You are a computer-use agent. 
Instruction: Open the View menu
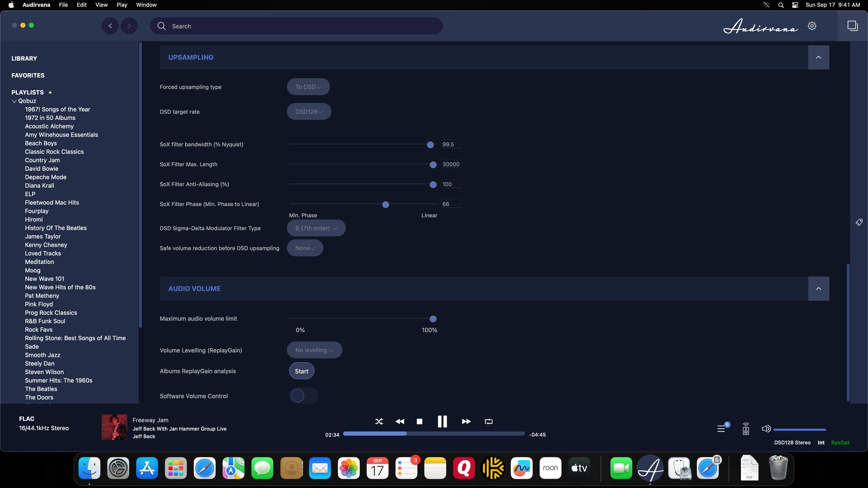pyautogui.click(x=101, y=5)
